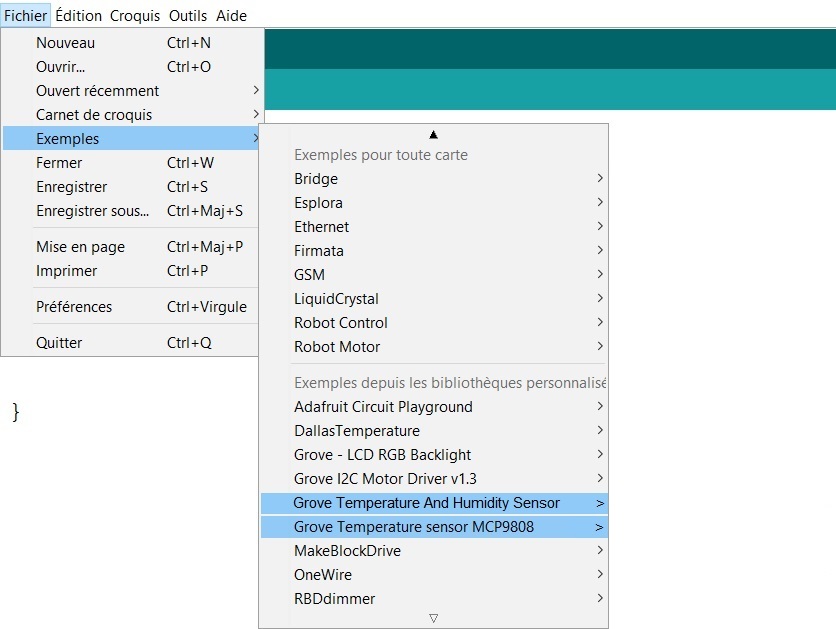Click the scroll-up arrow atop the examples list
836x629 pixels.
[x=433, y=134]
